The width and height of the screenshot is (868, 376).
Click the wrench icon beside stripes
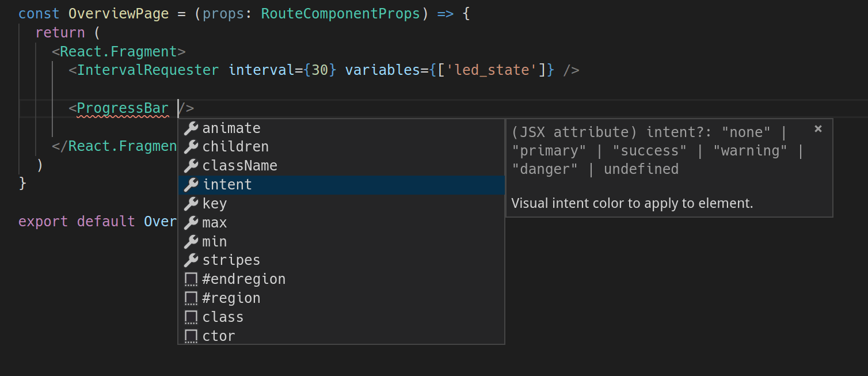[x=191, y=260]
